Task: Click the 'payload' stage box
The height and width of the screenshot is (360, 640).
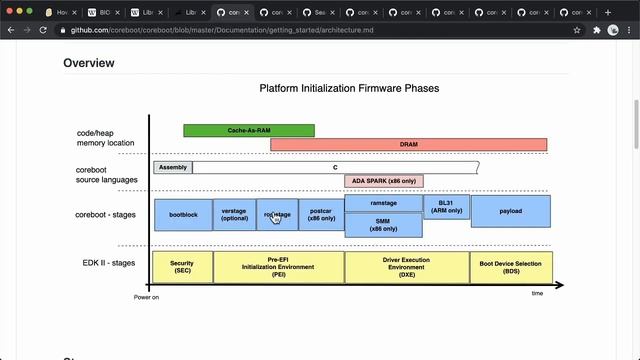Action: (511, 211)
